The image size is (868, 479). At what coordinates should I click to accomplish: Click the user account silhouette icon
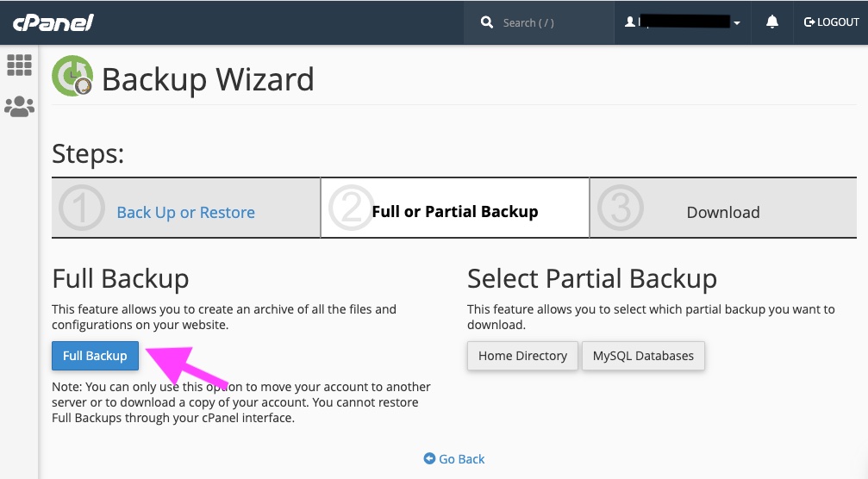tap(630, 22)
